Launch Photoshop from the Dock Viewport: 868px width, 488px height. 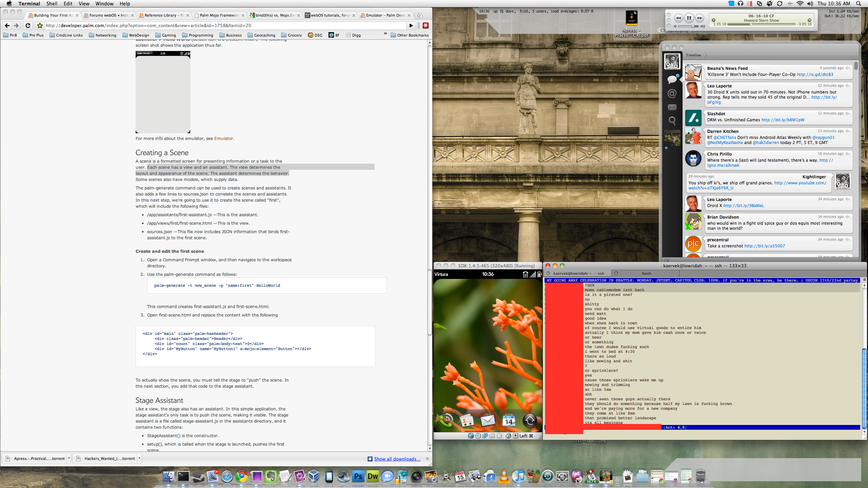358,476
